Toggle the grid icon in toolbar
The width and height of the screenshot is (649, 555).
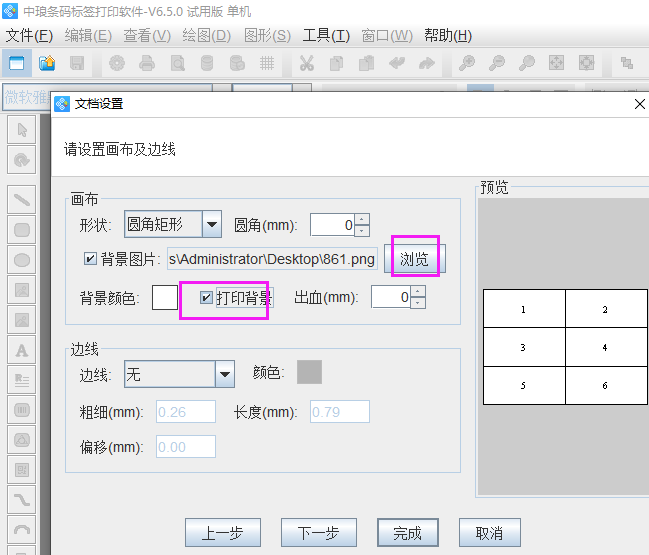tap(267, 63)
